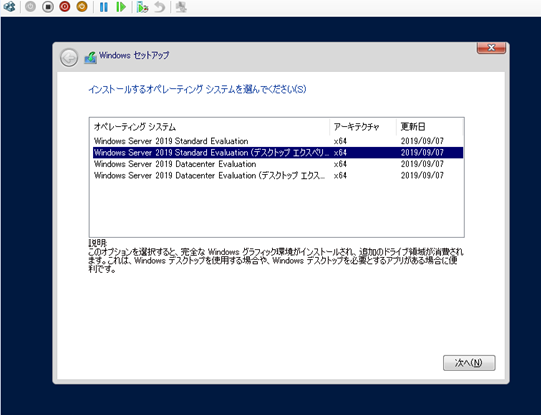Click the grey Start power icon
The height and width of the screenshot is (415, 541).
30,7
